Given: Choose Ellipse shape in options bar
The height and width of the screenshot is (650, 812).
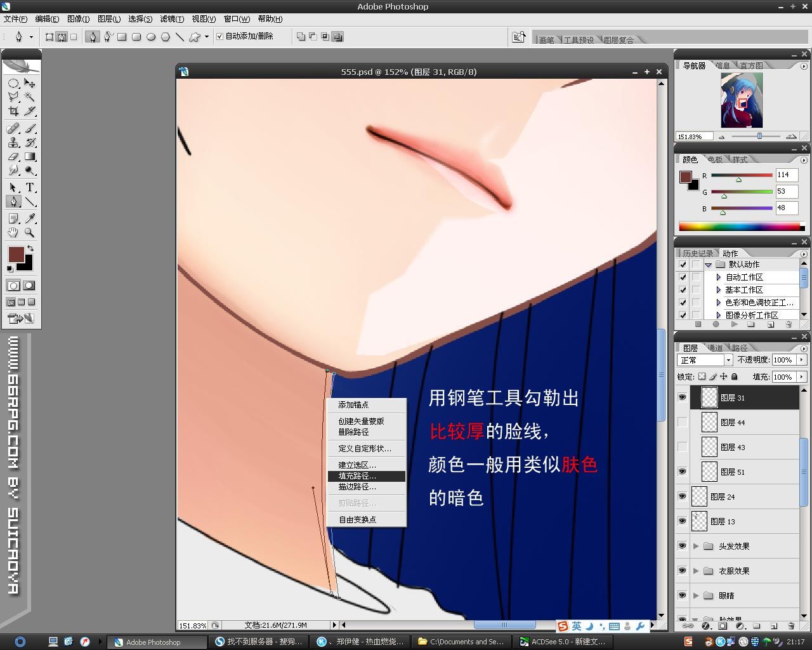Looking at the screenshot, I should click(151, 37).
